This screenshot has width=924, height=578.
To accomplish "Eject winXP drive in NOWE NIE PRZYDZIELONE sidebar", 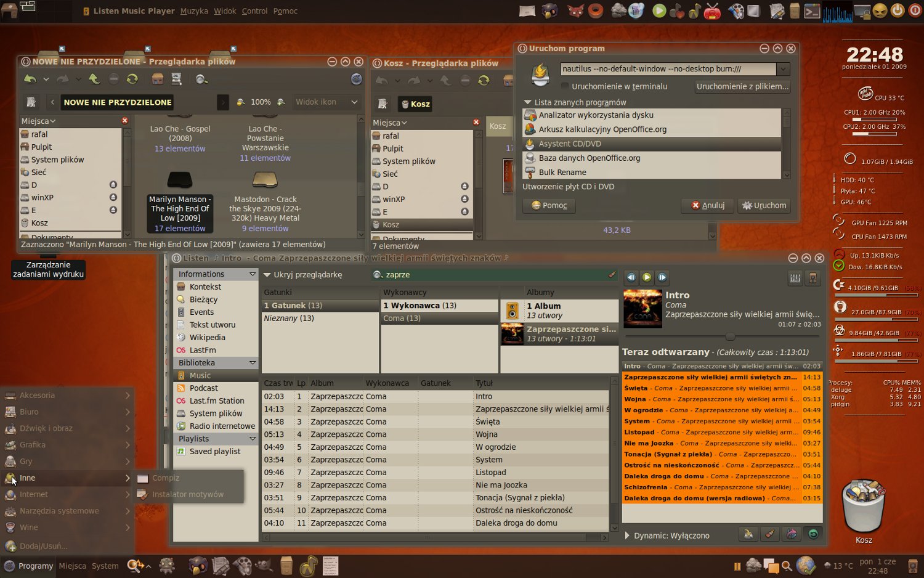I will pyautogui.click(x=113, y=197).
